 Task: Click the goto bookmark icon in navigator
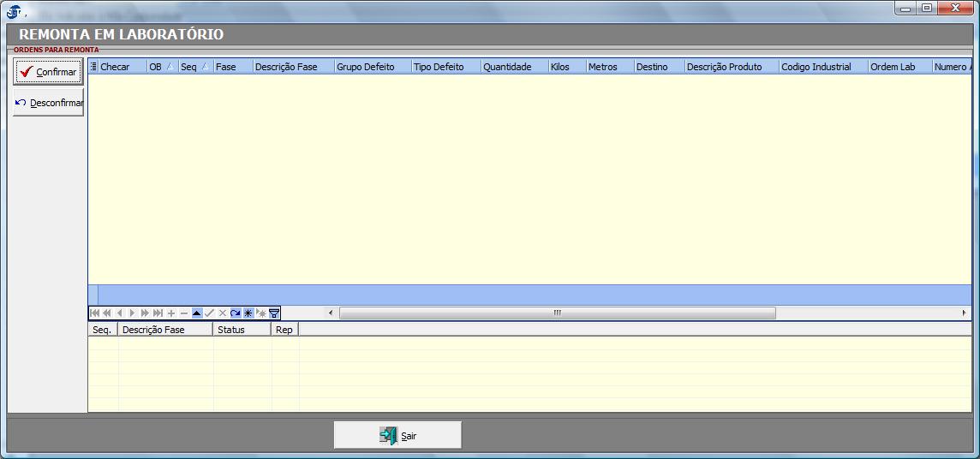[x=261, y=313]
